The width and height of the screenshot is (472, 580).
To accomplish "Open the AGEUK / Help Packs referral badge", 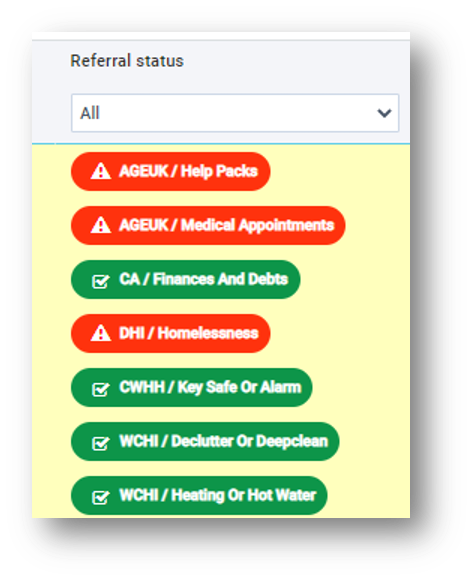I will pos(171,172).
